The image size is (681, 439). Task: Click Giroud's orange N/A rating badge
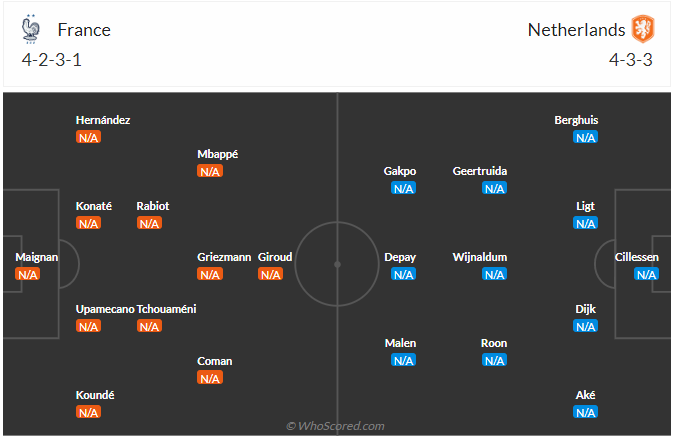click(270, 274)
